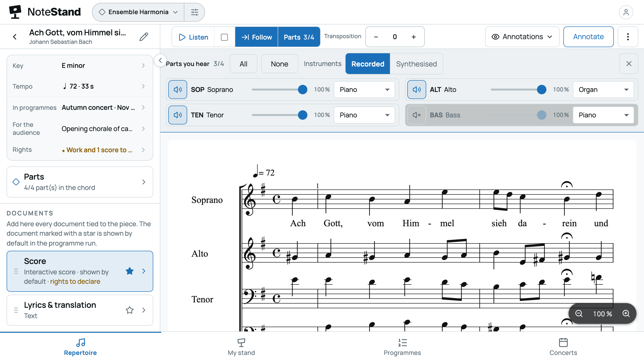Open Soprano instrument dropdown

364,90
